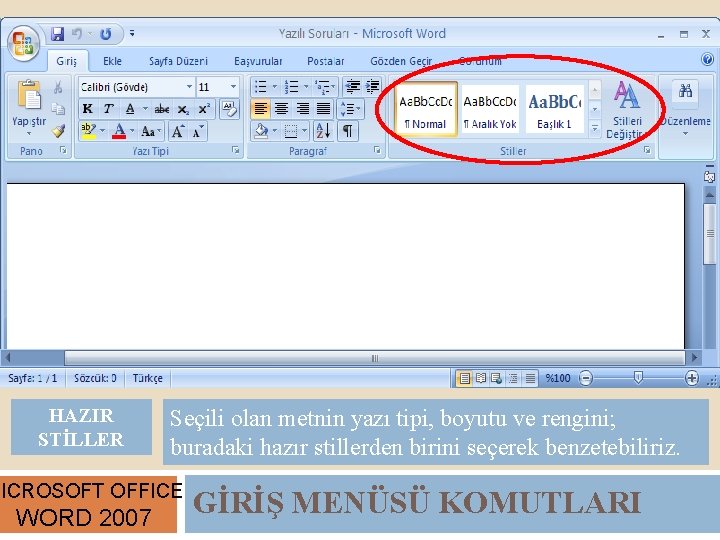Shrink font size with small A
The image size is (720, 540).
click(198, 132)
